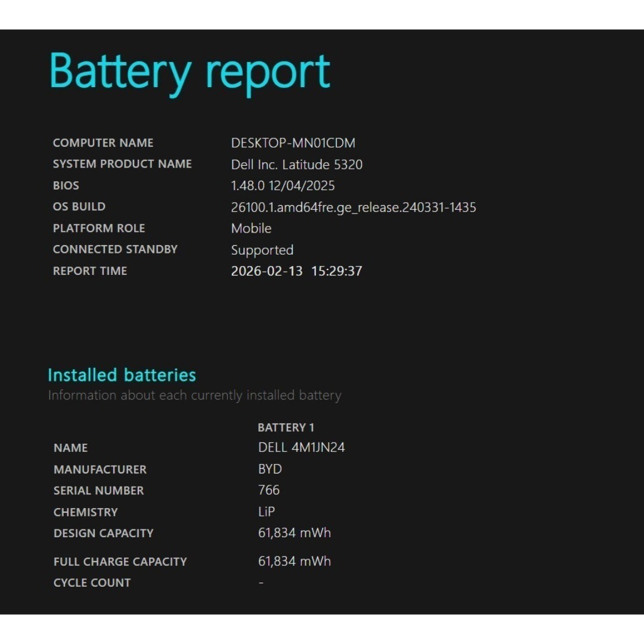The width and height of the screenshot is (644, 644).
Task: Select the computer name DESKTOP-MN01CDM
Action: 293,143
